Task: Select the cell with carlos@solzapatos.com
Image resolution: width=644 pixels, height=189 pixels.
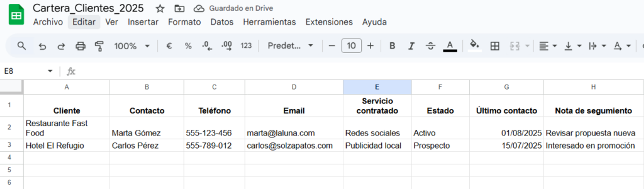Action: tap(294, 145)
